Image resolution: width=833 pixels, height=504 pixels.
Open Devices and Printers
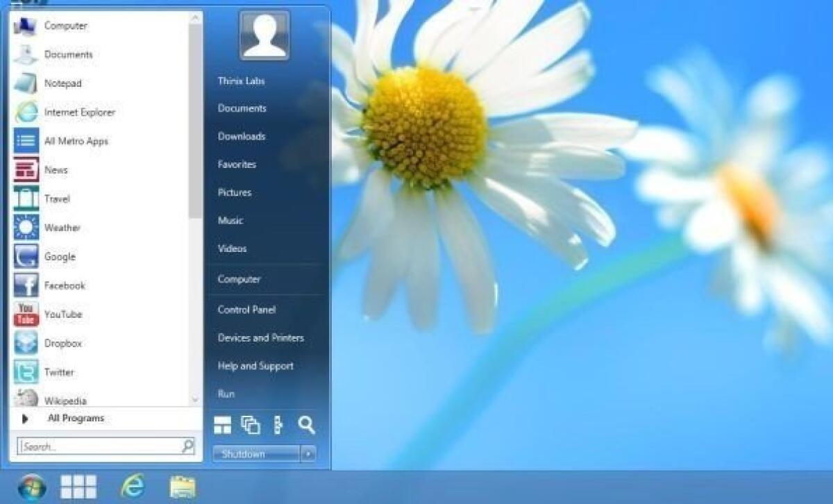260,337
